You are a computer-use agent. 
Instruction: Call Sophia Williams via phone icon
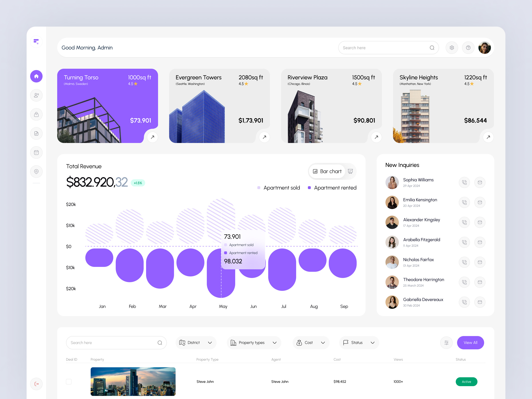(464, 182)
